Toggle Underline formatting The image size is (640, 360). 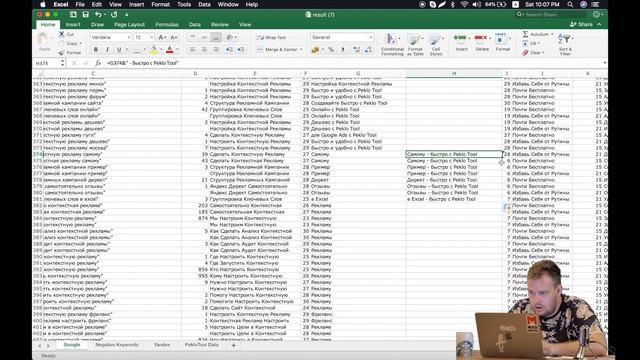[x=119, y=50]
